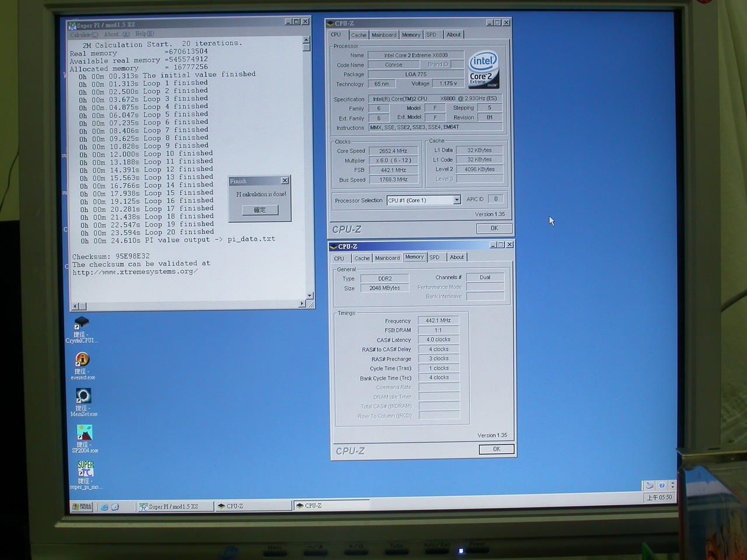Select the CPU tab in top CPU-Z
The width and height of the screenshot is (747, 560).
click(336, 34)
